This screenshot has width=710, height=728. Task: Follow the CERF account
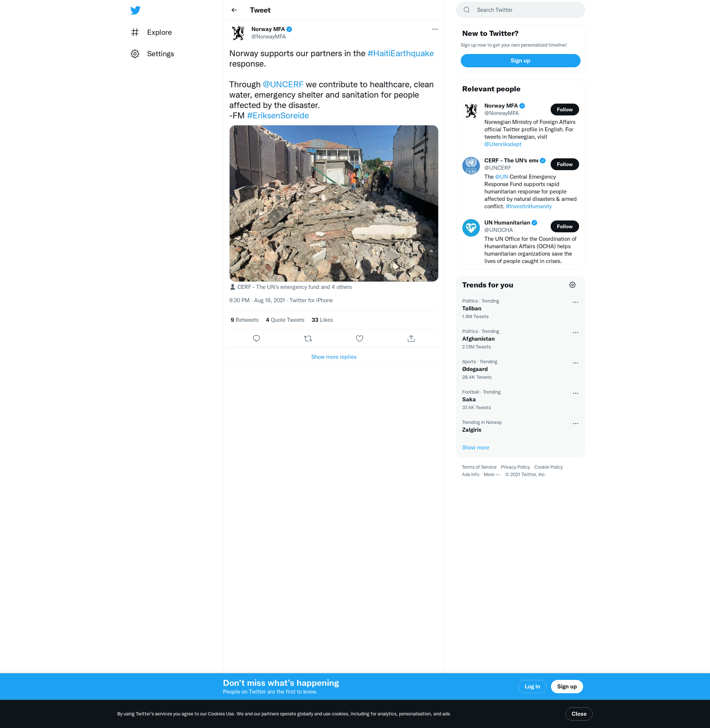coord(564,164)
